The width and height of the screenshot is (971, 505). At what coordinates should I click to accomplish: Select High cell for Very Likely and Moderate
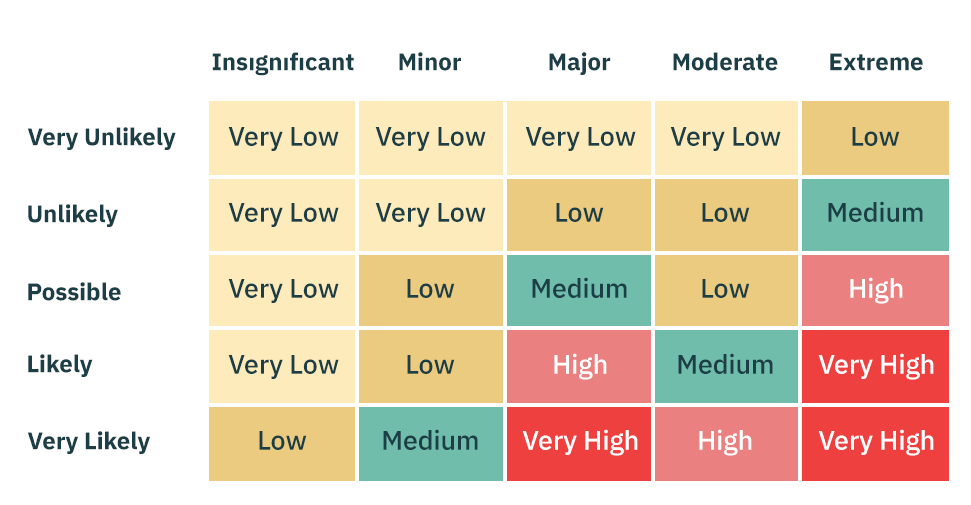(726, 443)
